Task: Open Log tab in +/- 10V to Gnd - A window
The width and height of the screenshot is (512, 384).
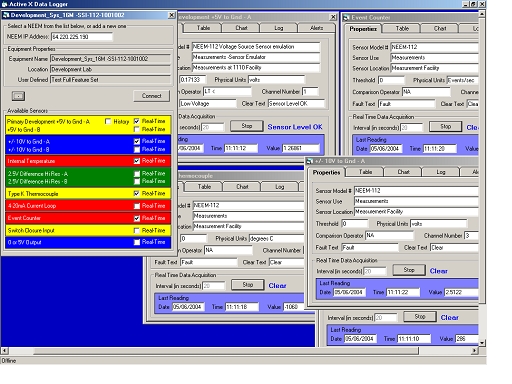Action: click(x=441, y=172)
